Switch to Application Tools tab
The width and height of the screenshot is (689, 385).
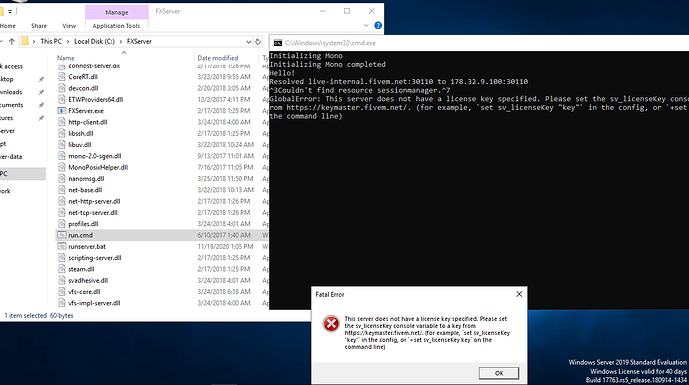coord(116,26)
